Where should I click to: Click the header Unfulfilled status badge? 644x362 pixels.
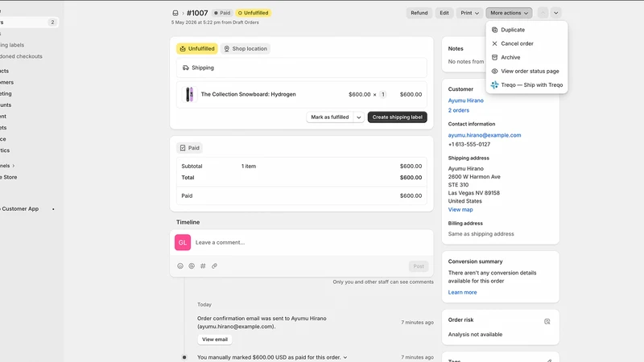pos(253,13)
